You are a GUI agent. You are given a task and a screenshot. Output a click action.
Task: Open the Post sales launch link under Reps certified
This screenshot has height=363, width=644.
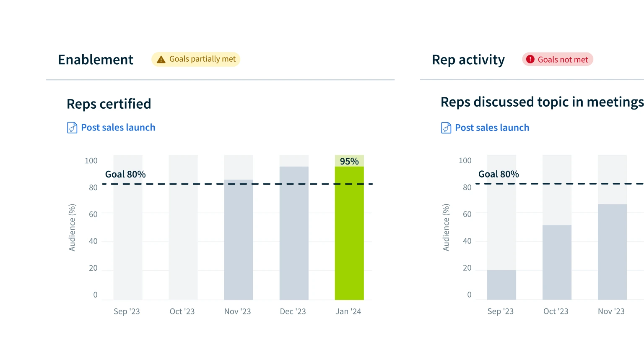[118, 128]
